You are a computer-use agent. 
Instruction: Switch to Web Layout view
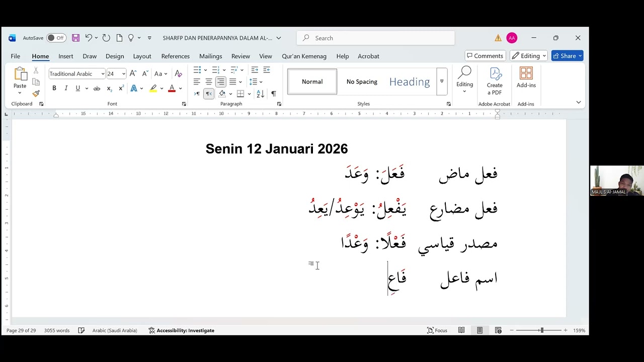(498, 330)
